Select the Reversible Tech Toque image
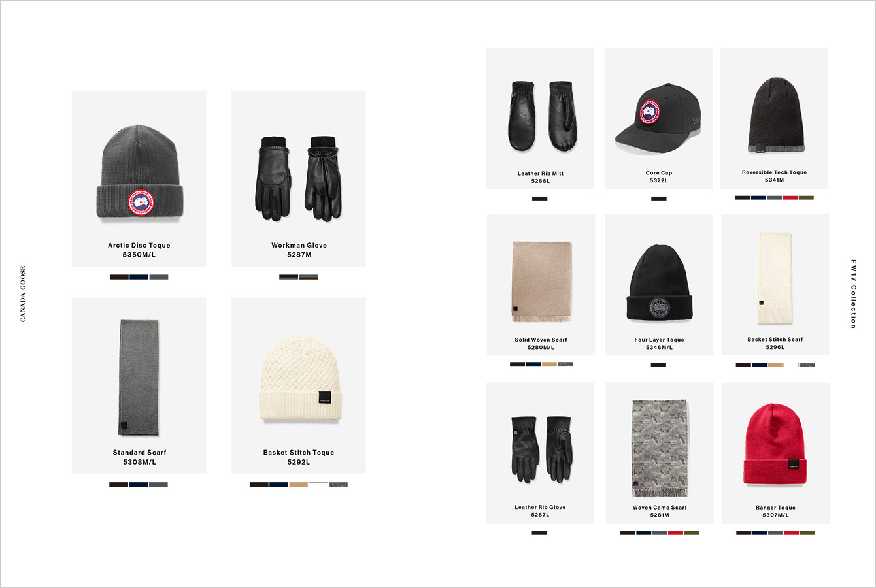 [775, 115]
